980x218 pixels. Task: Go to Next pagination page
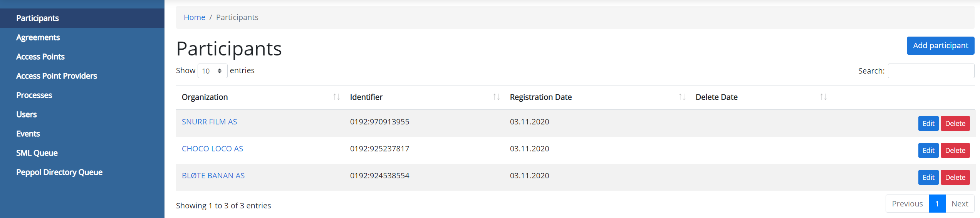pos(959,204)
